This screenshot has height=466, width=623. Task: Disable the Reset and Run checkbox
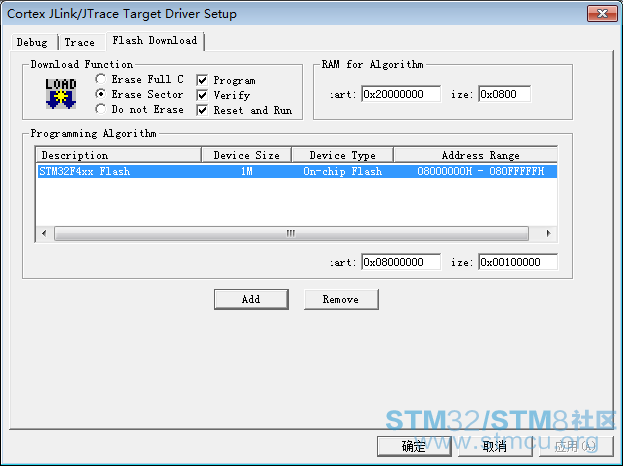pos(202,110)
